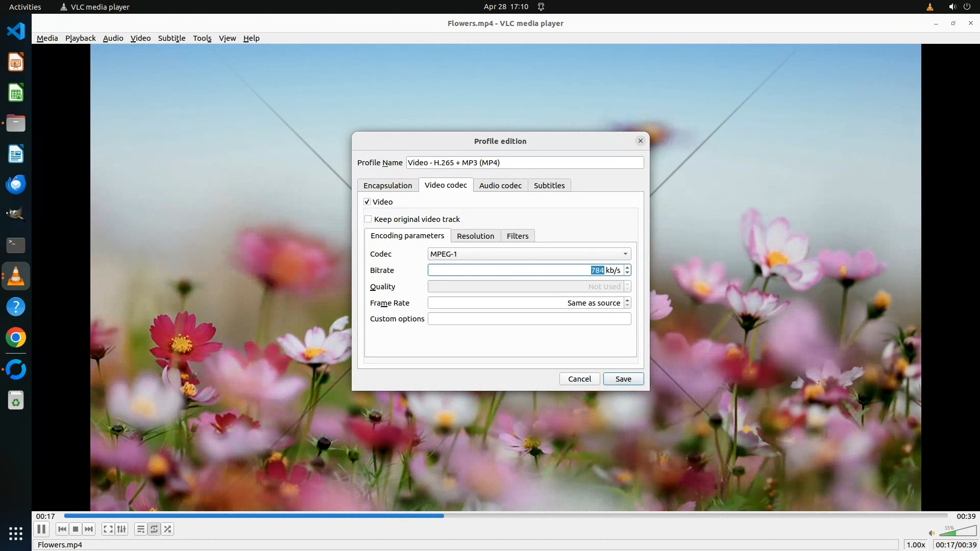Click the stop playback button

pyautogui.click(x=76, y=529)
